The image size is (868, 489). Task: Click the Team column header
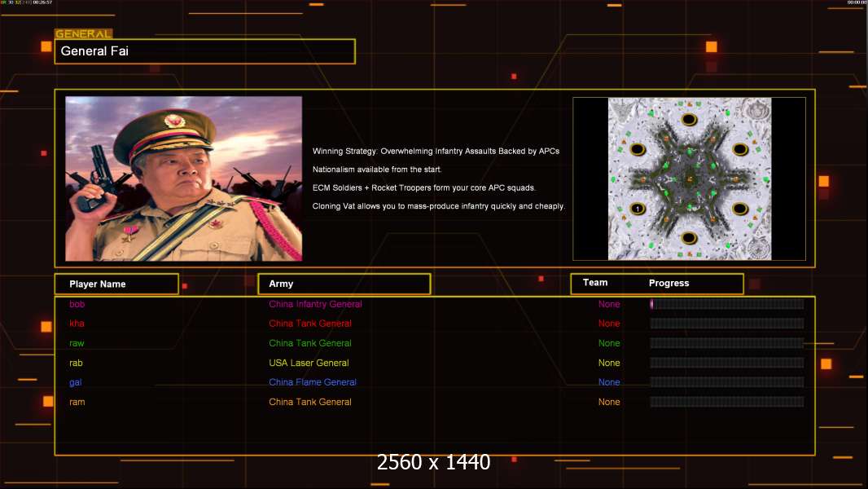pyautogui.click(x=595, y=283)
